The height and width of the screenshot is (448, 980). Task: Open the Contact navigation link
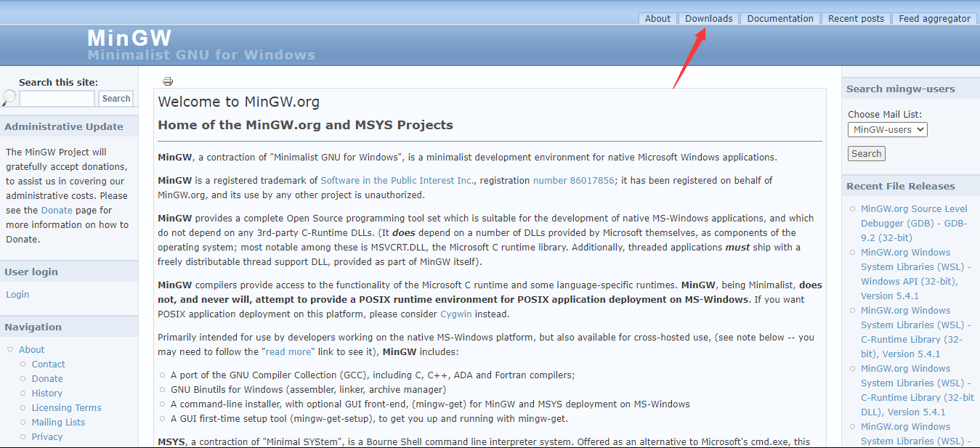48,364
